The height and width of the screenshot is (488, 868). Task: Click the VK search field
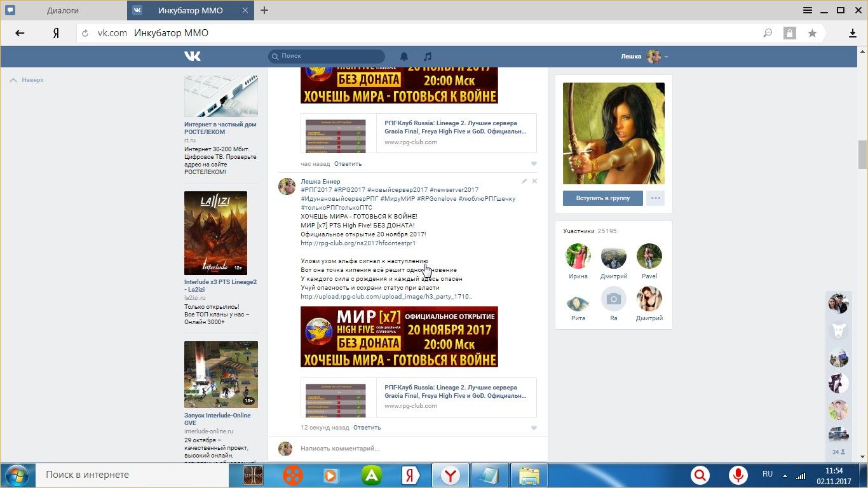pyautogui.click(x=327, y=56)
